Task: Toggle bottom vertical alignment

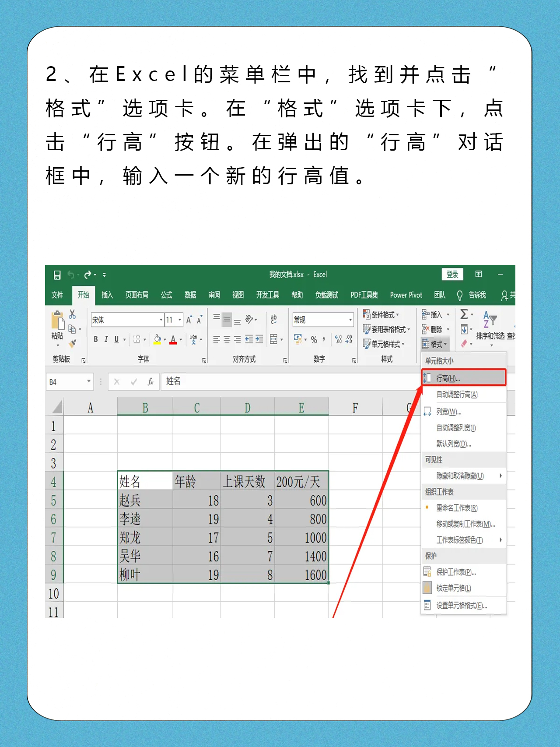Action: tap(237, 322)
